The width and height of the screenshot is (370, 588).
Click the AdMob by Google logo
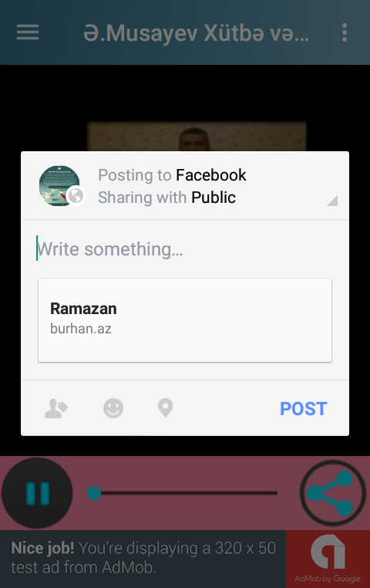(328, 559)
